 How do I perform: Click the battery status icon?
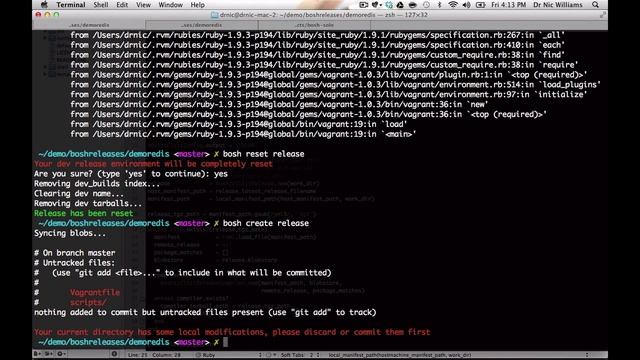click(481, 5)
